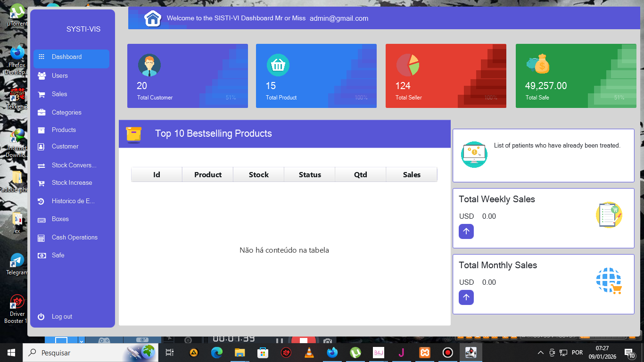Click the Sales shopping cart icon

click(x=41, y=94)
